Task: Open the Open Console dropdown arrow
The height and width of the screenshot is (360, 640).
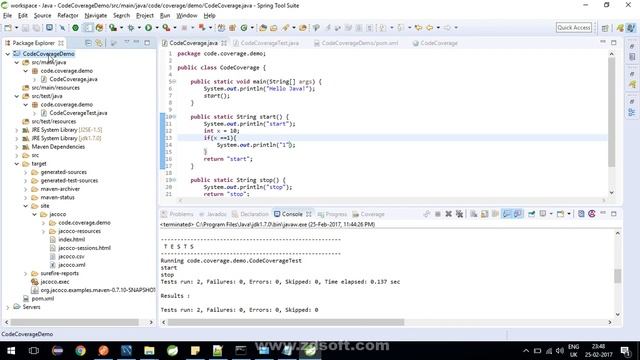Action: coord(569,214)
